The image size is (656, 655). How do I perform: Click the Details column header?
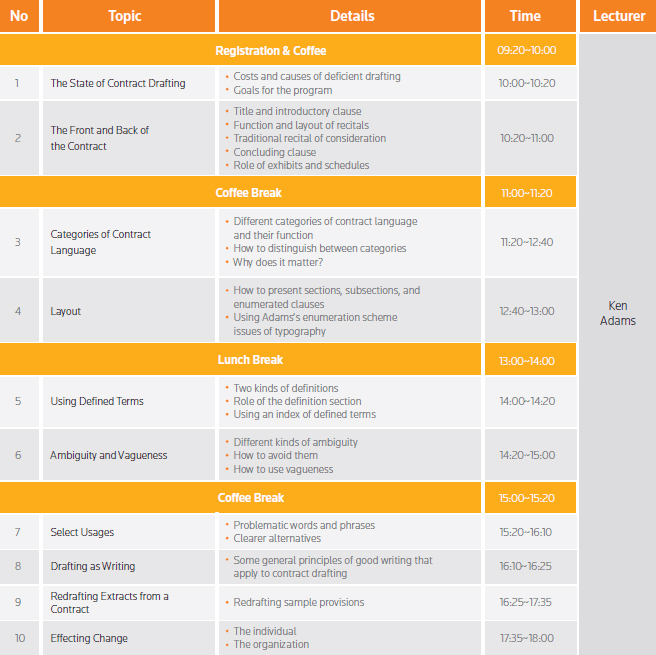[352, 16]
